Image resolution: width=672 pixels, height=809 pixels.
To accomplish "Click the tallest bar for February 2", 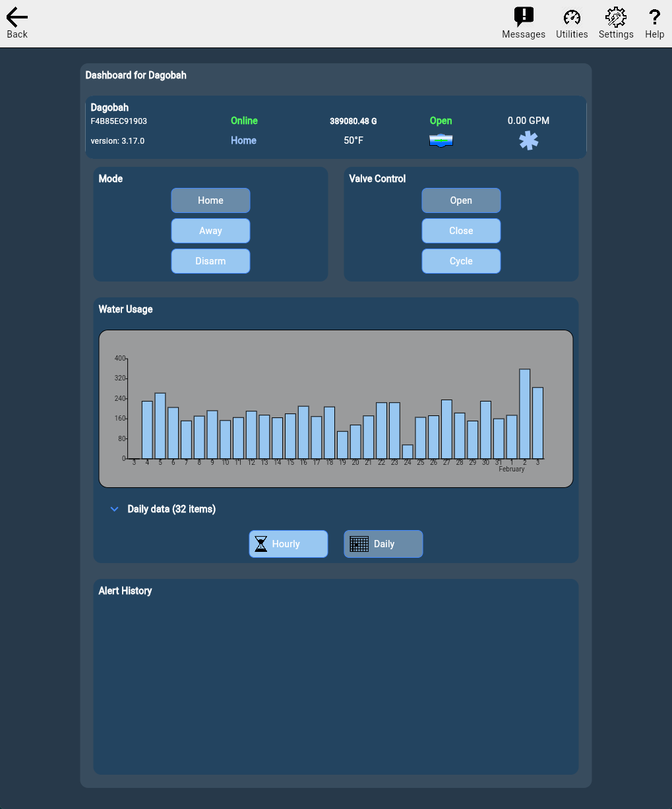I will (525, 414).
